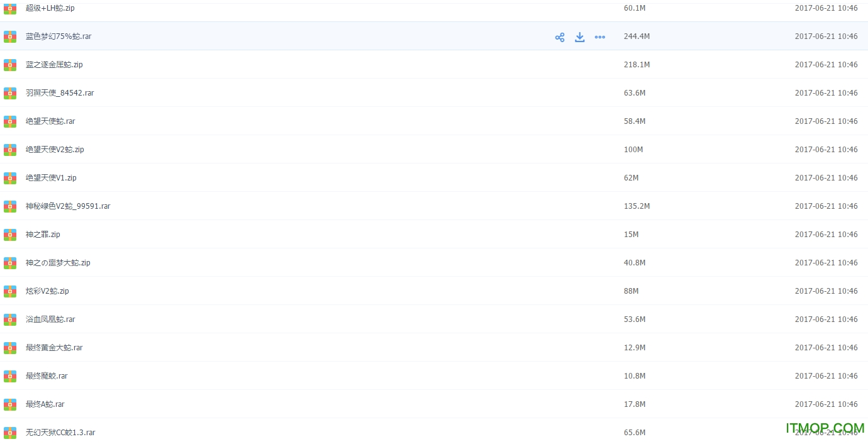Open file 神秘绿色V2蛇_99591.rar
Screen dimensions: 868x444
coord(68,206)
